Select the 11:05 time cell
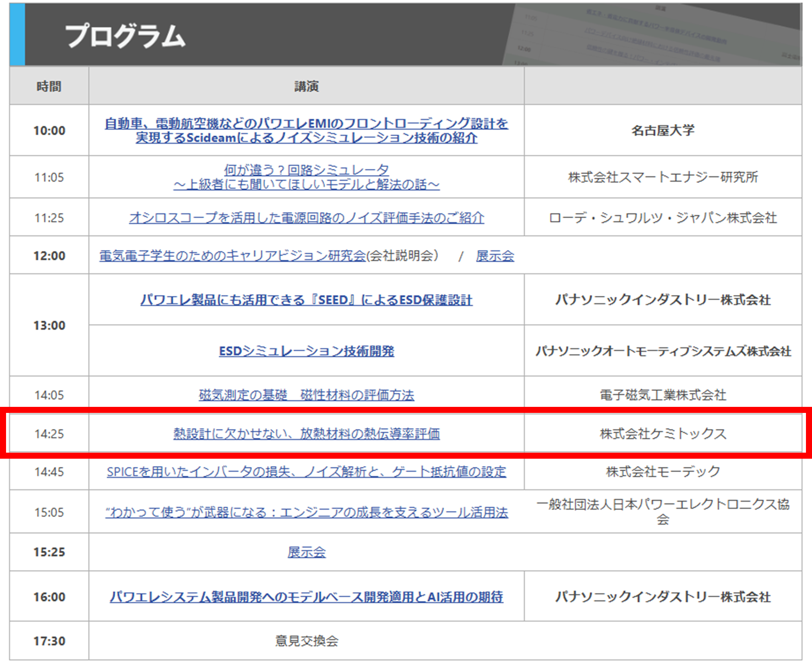The width and height of the screenshot is (812, 663). pyautogui.click(x=49, y=177)
